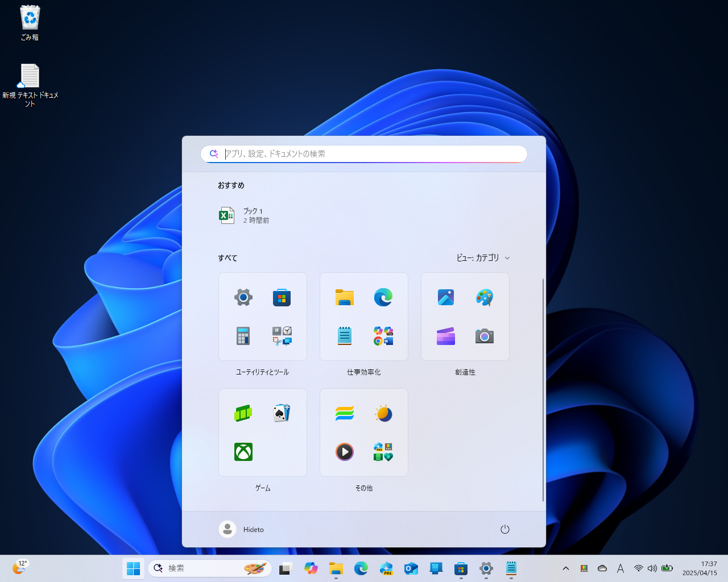Screen dimensions: 728x582
Task: Open the Photos app
Action: point(446,297)
